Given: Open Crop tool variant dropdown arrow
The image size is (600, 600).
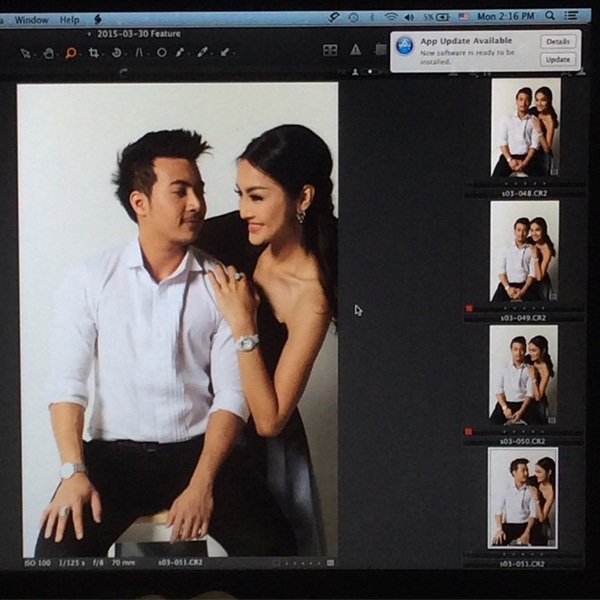Looking at the screenshot, I should click(x=102, y=55).
